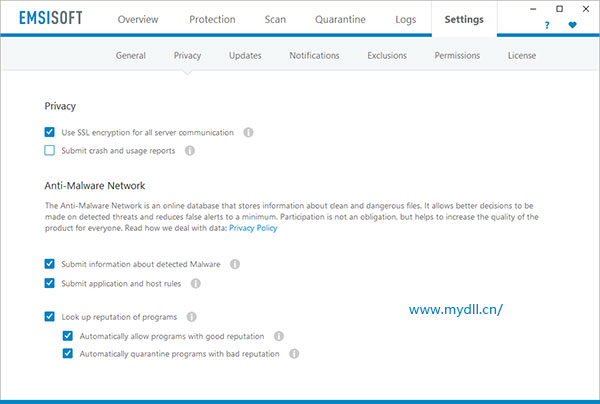Open the Privacy Policy link
This screenshot has height=404, width=600.
point(253,228)
